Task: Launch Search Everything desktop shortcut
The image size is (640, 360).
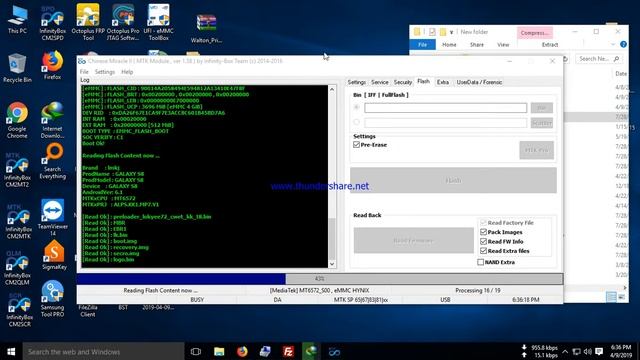Action: point(53,161)
